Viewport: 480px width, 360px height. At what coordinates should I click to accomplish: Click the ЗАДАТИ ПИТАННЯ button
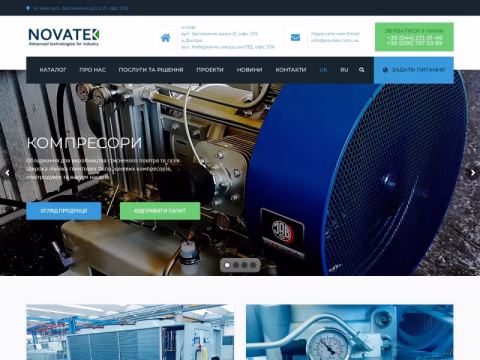[414, 70]
